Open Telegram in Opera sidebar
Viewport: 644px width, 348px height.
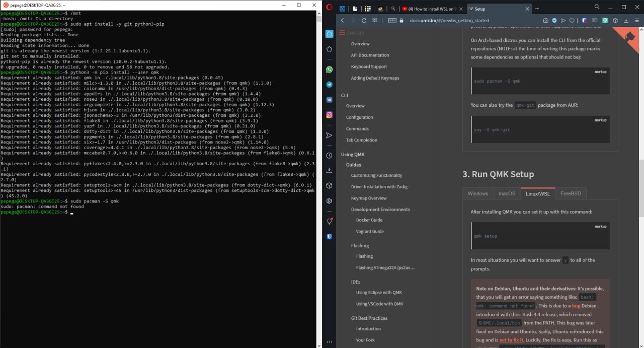[329, 85]
